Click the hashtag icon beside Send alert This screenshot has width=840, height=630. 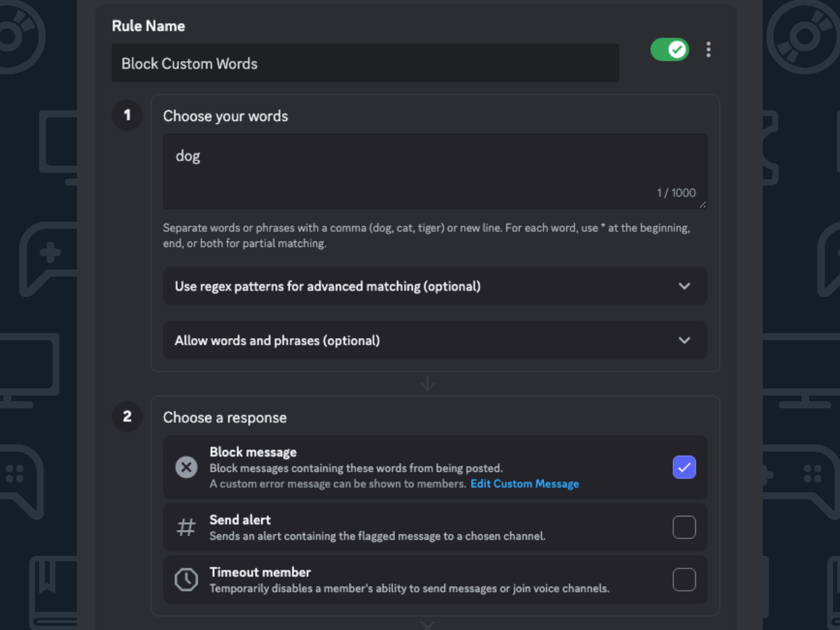point(186,527)
